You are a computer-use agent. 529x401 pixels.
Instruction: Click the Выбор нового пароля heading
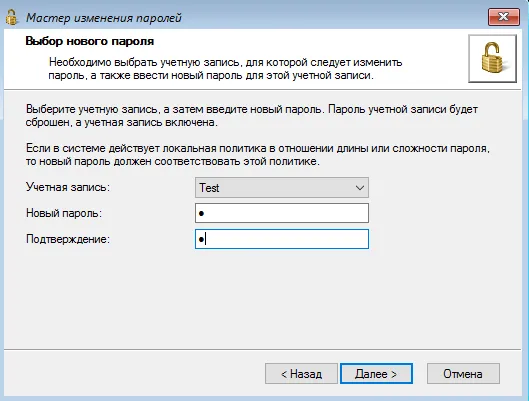tap(90, 41)
